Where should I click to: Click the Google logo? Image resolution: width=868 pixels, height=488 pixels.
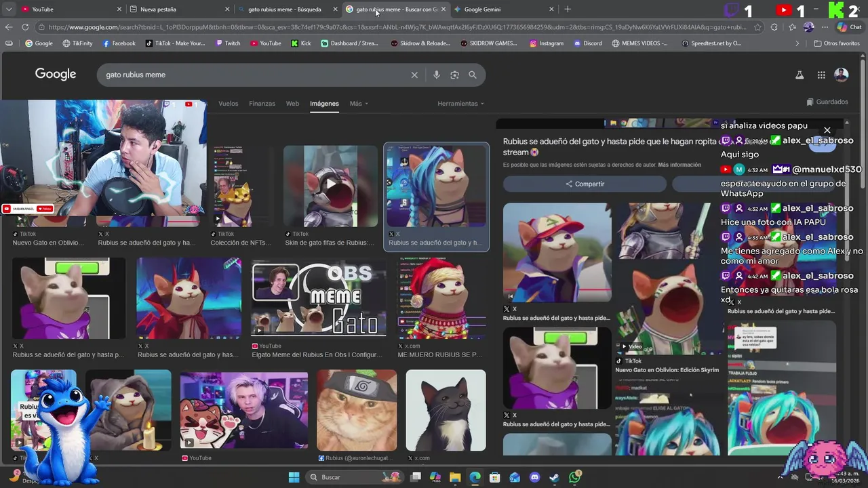(56, 75)
